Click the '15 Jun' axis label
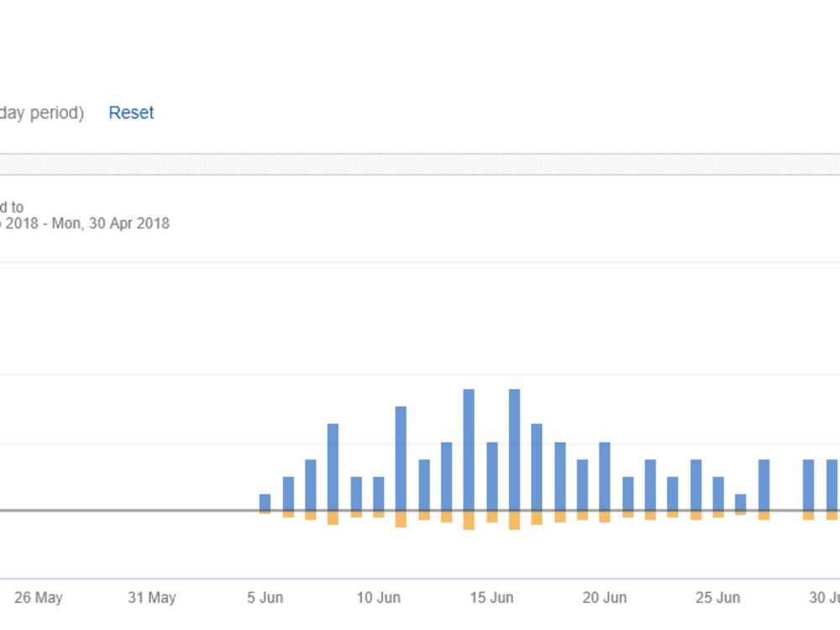Screen dimensions: 840x630 491,597
